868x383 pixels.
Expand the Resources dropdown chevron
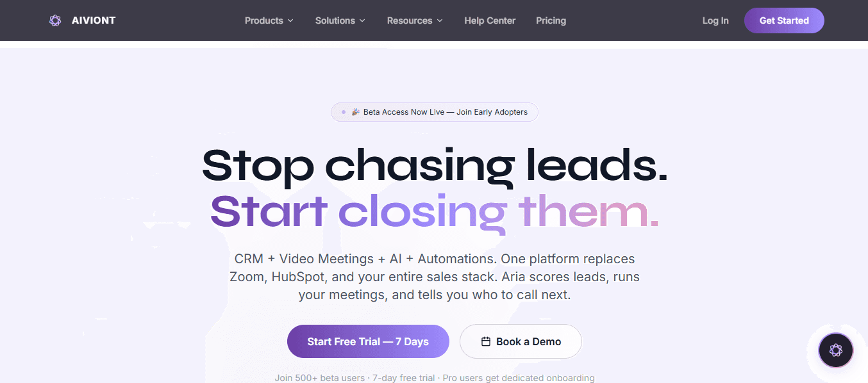point(440,20)
